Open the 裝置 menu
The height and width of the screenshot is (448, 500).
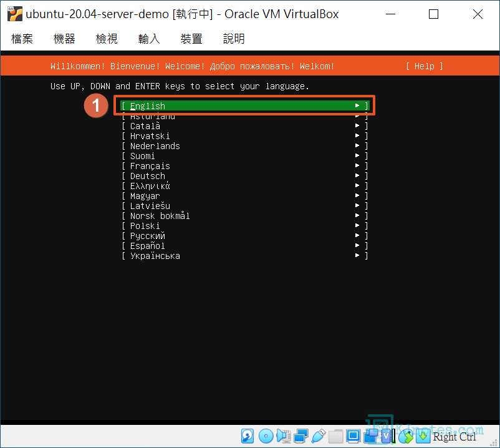(191, 39)
